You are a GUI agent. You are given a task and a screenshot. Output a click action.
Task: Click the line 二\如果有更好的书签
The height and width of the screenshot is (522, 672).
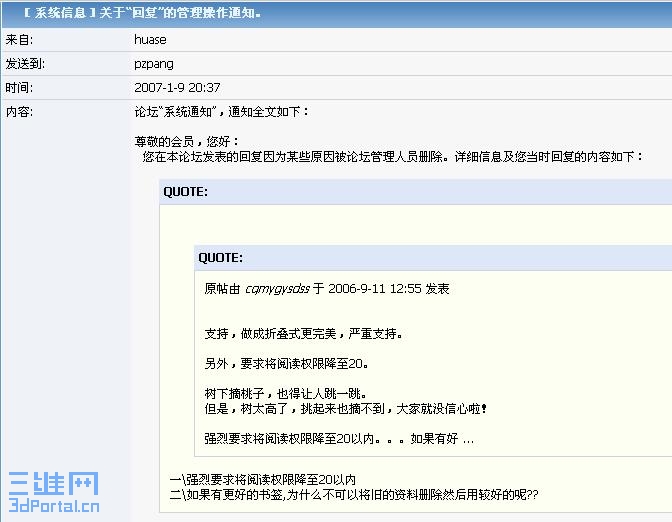[354, 495]
